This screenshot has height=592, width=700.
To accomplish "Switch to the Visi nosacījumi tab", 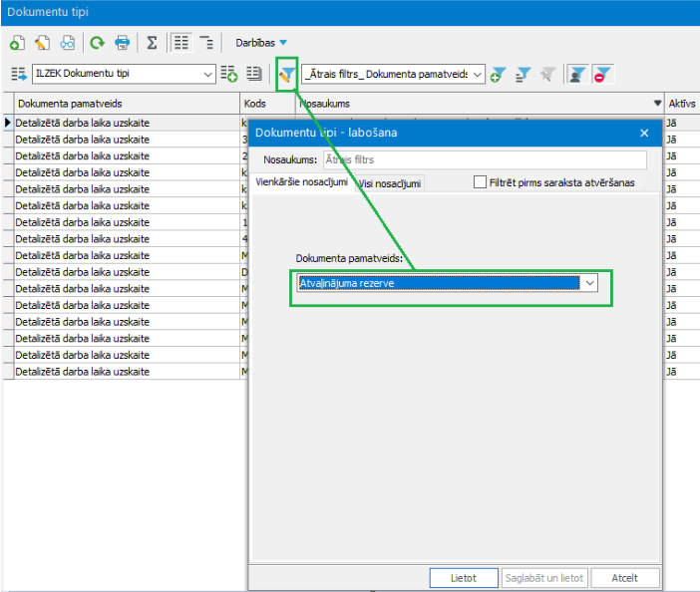I will click(x=389, y=183).
